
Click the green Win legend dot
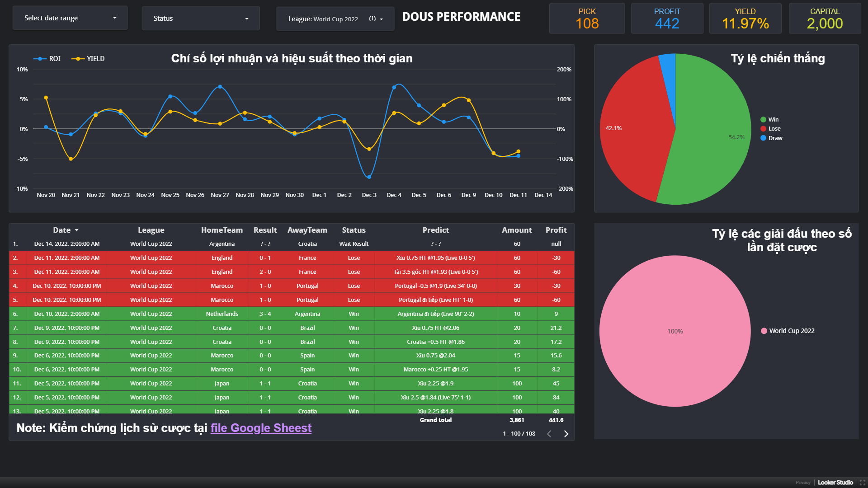(x=763, y=120)
